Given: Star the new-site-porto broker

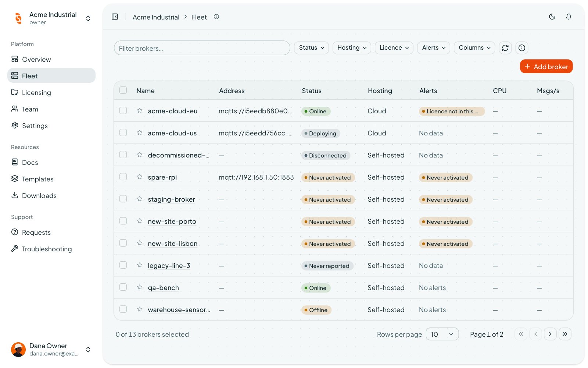Looking at the screenshot, I should pos(140,221).
